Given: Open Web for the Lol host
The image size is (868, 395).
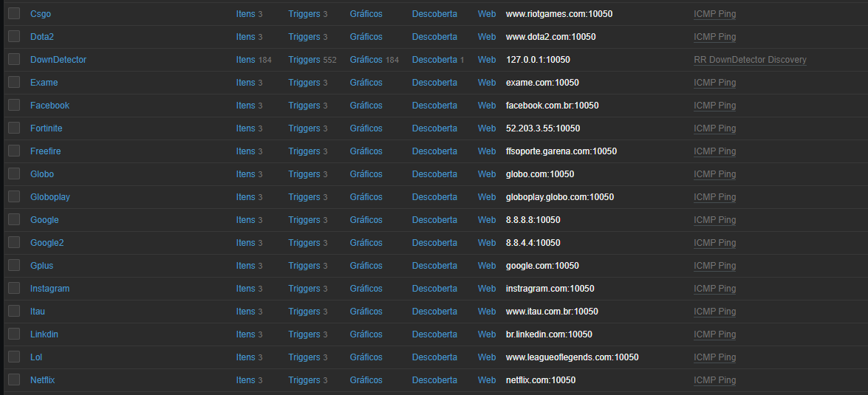Looking at the screenshot, I should tap(487, 357).
